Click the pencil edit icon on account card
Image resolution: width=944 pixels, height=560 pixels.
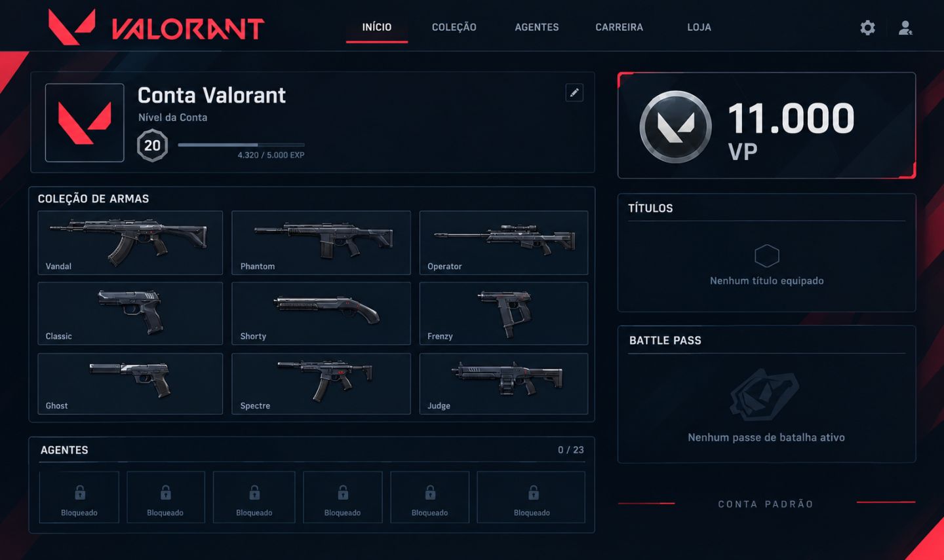(x=574, y=92)
